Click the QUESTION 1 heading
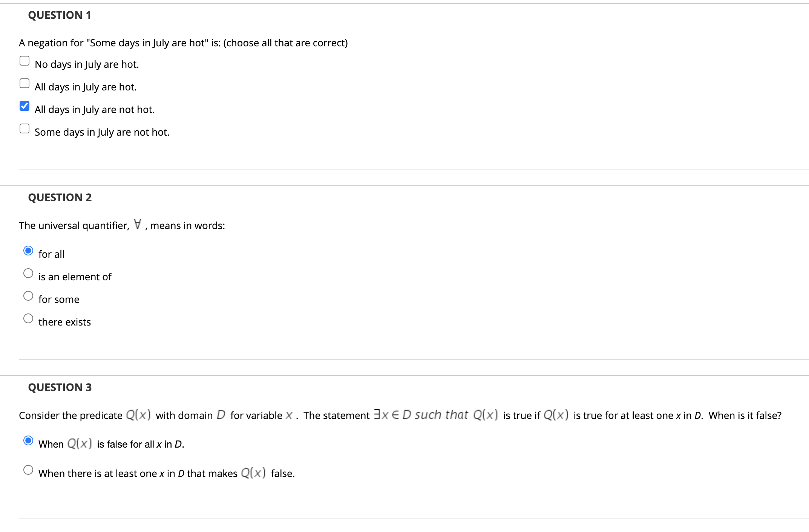This screenshot has height=532, width=809. point(60,15)
